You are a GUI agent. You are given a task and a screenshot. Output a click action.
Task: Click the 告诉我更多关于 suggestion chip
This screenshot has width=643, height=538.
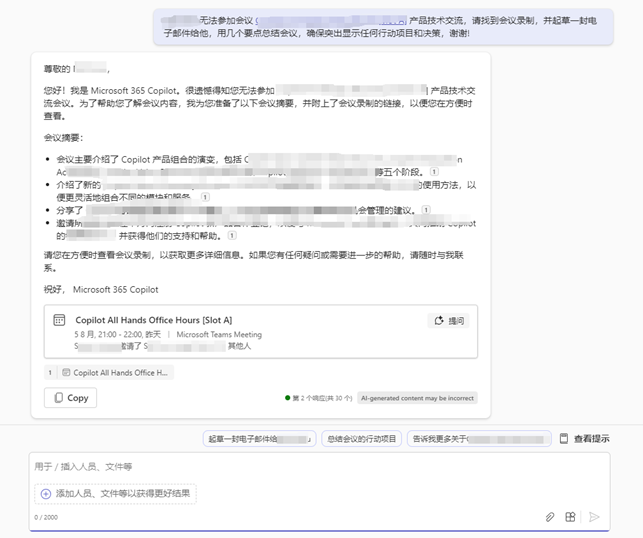click(x=479, y=439)
